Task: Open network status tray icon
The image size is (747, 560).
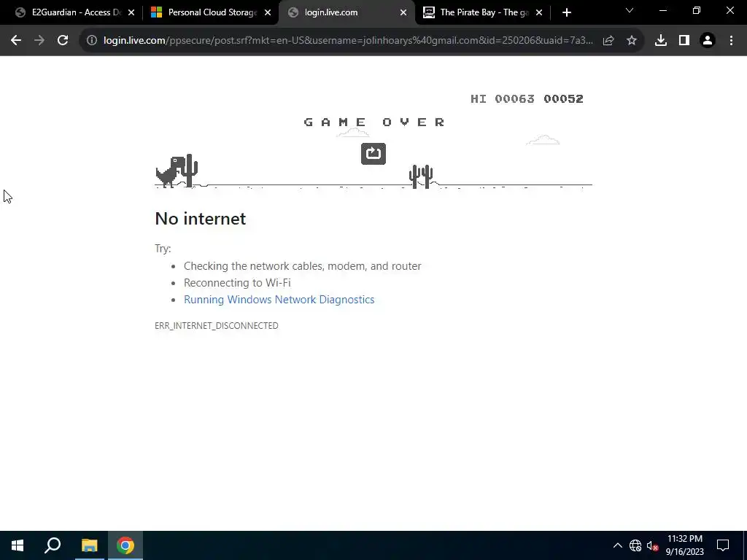Action: pos(635,545)
